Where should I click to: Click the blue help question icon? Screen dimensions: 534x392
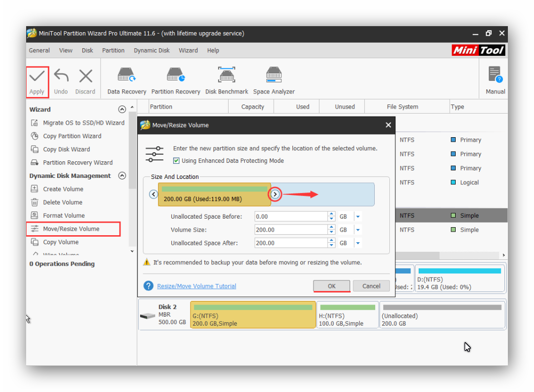click(x=149, y=286)
